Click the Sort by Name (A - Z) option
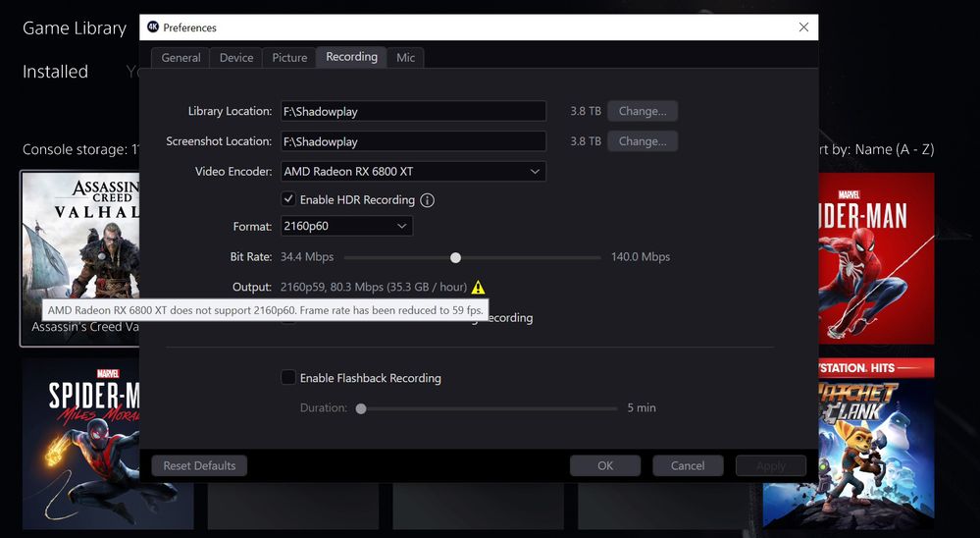This screenshot has width=980, height=538. tap(876, 149)
